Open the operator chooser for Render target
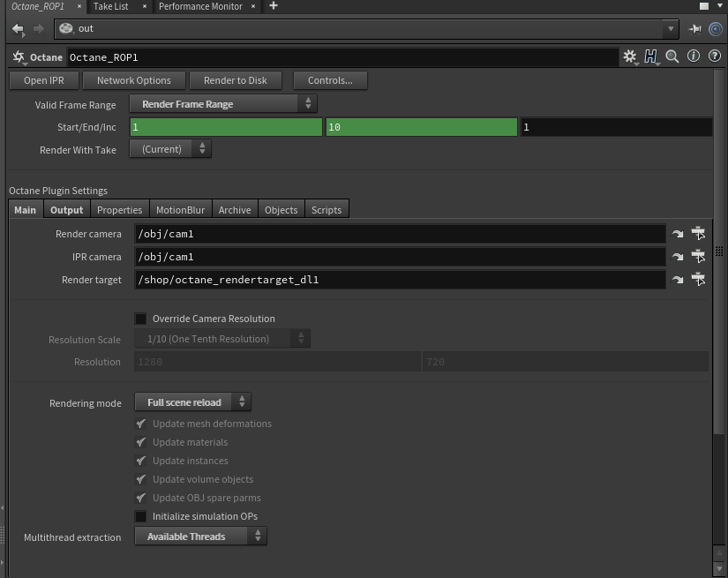 (x=698, y=280)
